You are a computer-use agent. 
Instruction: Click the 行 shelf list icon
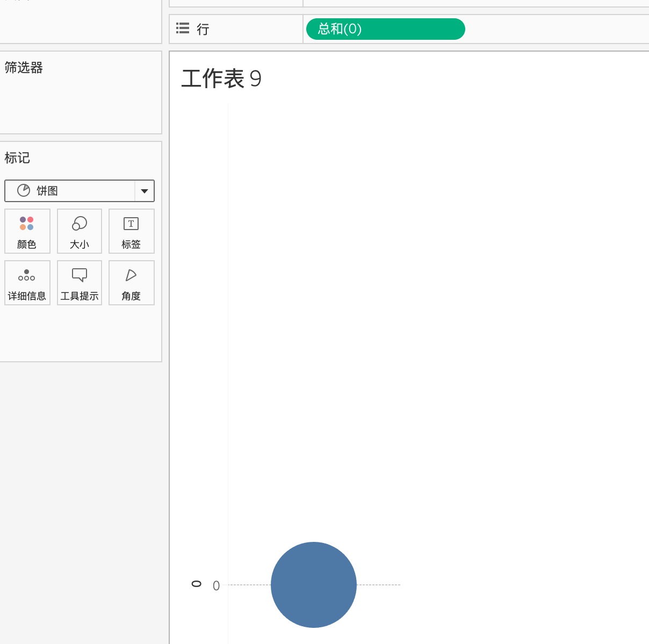pos(182,28)
